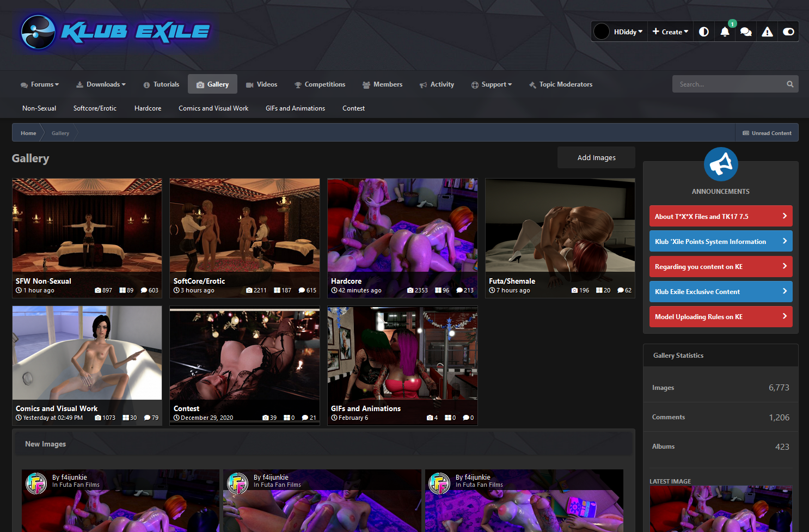Open the Latest Image thumbnail in sidebar
809x532 pixels.
[721, 509]
